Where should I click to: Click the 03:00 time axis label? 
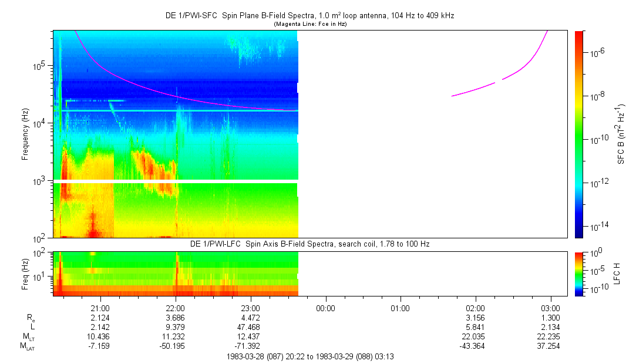[550, 308]
